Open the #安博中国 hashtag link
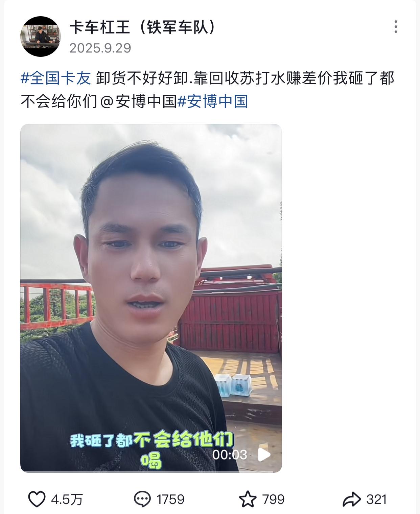This screenshot has height=514, width=420. pyautogui.click(x=213, y=101)
